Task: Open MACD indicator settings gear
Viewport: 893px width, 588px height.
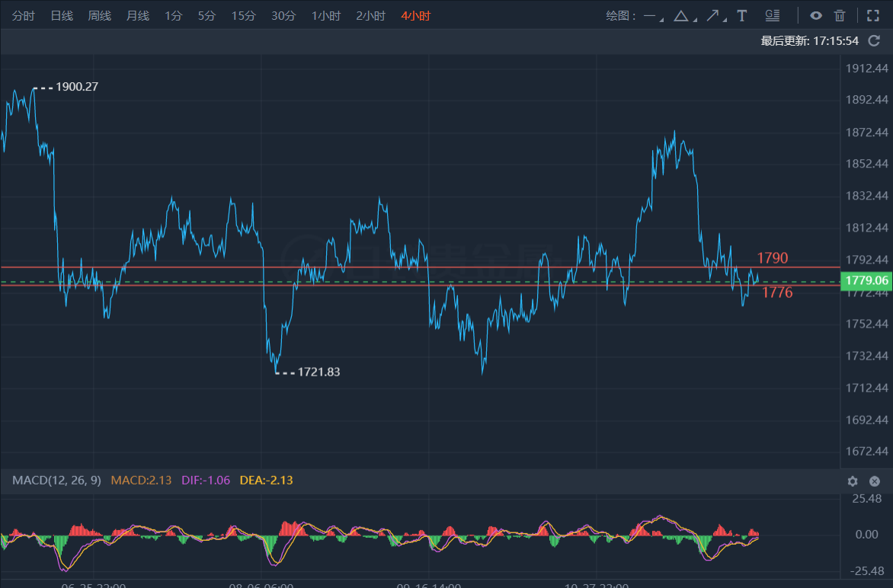Action: (853, 481)
